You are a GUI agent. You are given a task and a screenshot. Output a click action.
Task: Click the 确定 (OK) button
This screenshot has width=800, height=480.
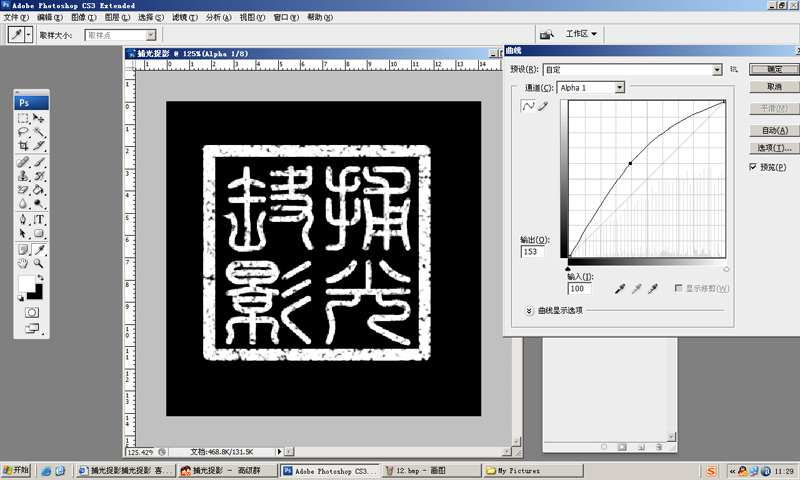[x=773, y=70]
